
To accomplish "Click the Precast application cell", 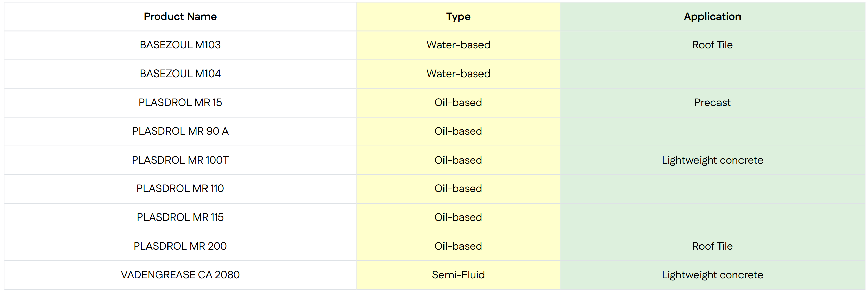I will pos(712,102).
